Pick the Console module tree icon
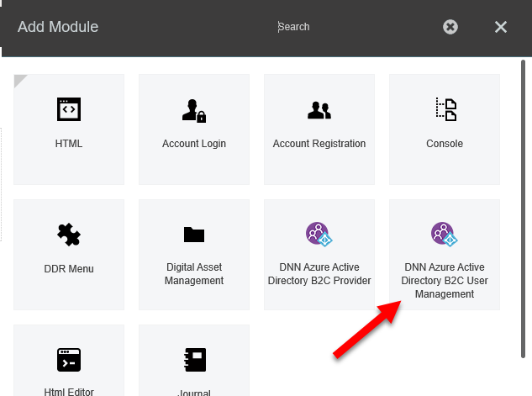Screen dimensions: 532x396 click(x=445, y=109)
